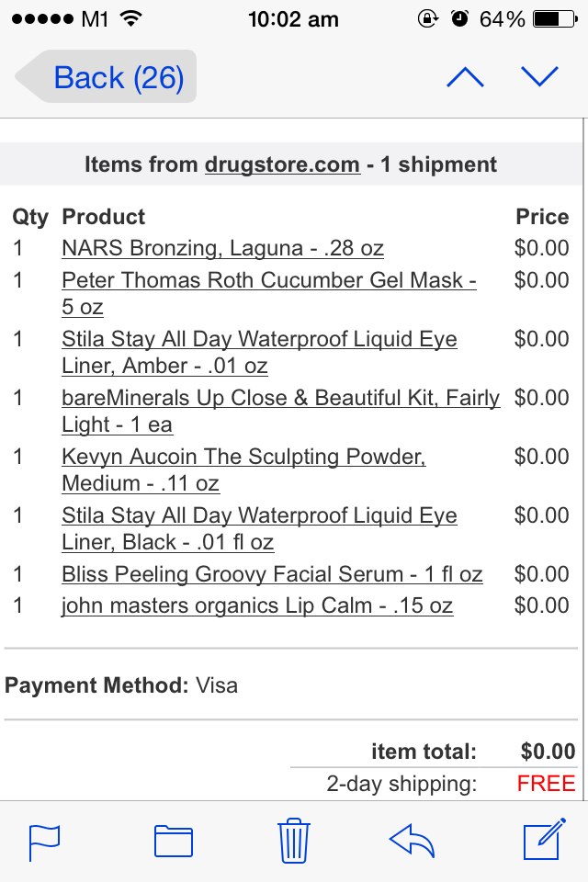
Task: Tap the flag message icon
Action: tap(44, 842)
